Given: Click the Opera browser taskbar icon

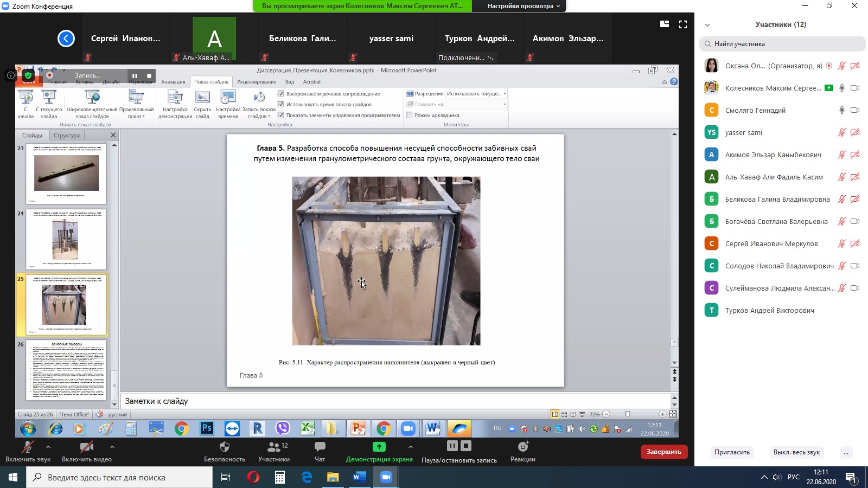Looking at the screenshot, I should click(253, 477).
